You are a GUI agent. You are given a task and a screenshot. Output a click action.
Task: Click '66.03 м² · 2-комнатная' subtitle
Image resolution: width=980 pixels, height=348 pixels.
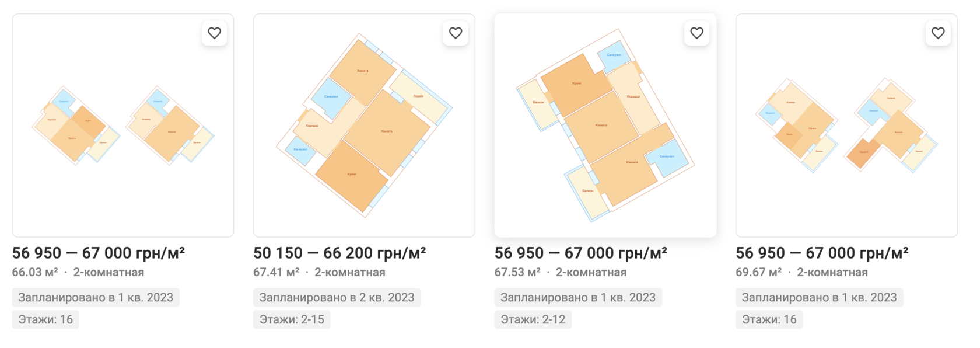click(78, 272)
